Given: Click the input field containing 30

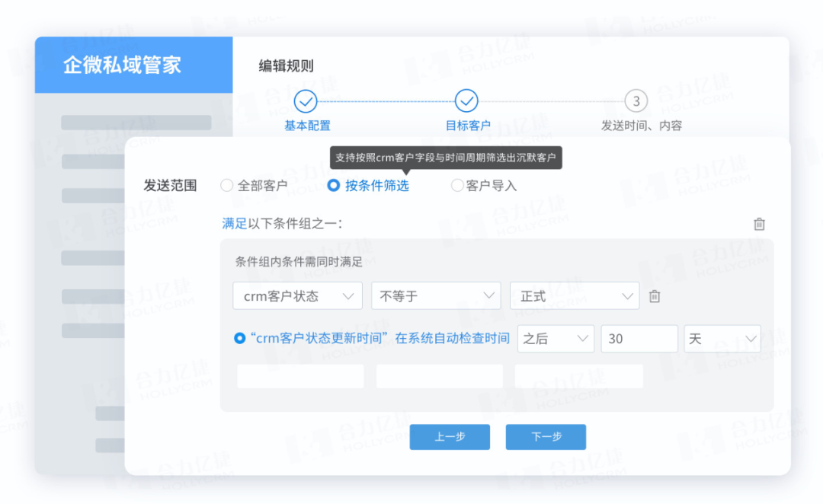Looking at the screenshot, I should [639, 339].
